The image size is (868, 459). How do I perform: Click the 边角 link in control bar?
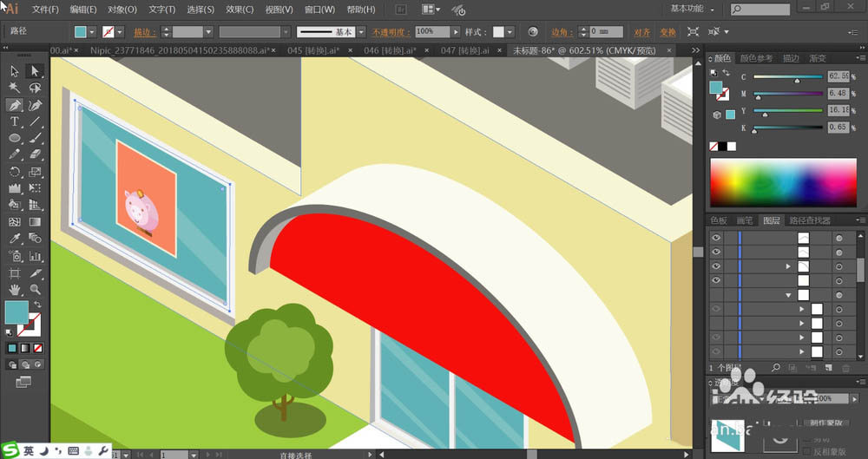[561, 32]
